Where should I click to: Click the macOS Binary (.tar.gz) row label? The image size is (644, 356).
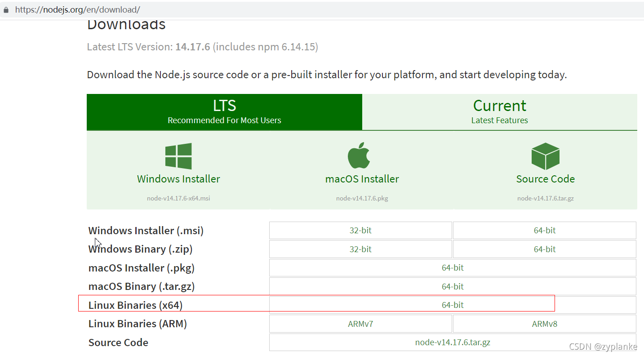click(142, 286)
